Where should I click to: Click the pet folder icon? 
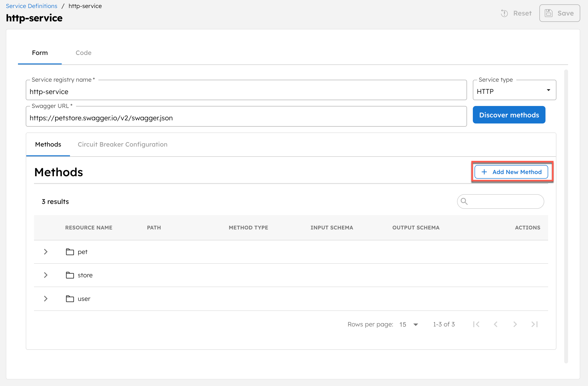[70, 252]
